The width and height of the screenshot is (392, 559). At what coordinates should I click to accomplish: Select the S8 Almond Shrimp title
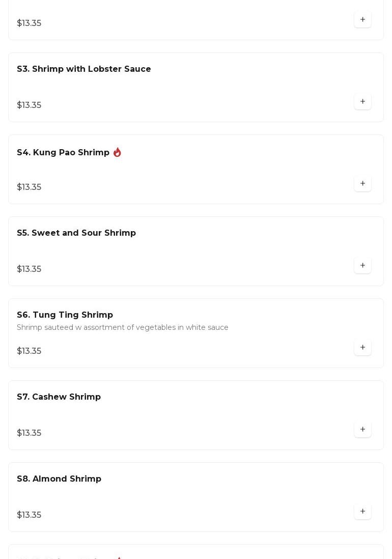(x=59, y=479)
